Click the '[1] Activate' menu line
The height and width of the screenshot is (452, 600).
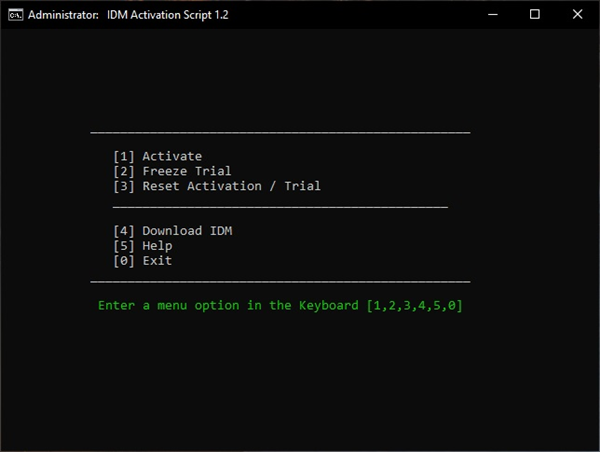coord(157,156)
